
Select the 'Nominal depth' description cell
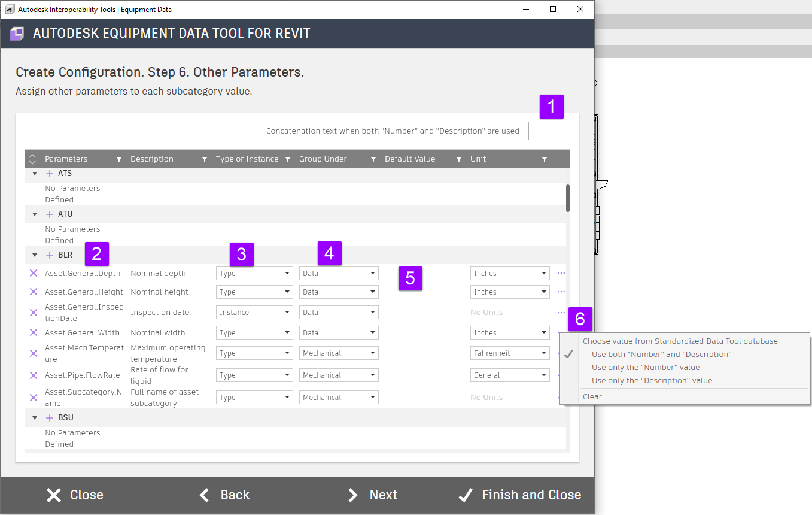[x=158, y=274]
